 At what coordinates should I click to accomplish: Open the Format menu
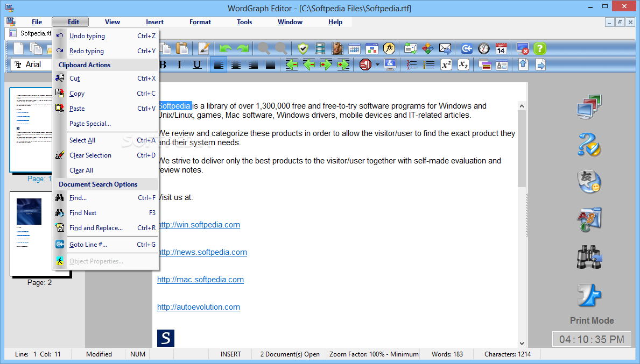[x=200, y=22]
